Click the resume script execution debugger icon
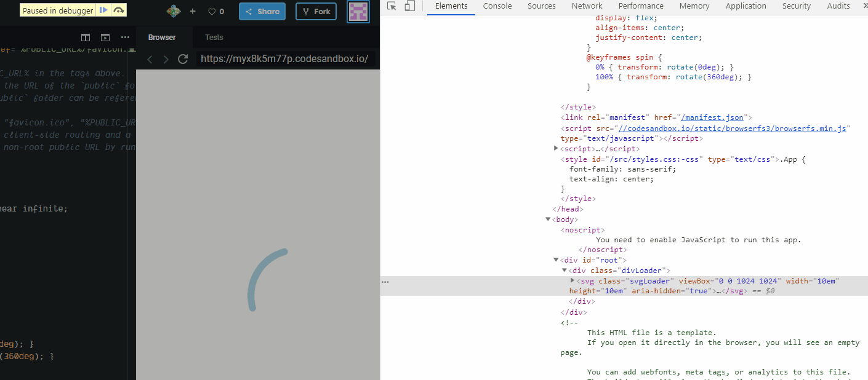868x380 pixels. pos(103,10)
